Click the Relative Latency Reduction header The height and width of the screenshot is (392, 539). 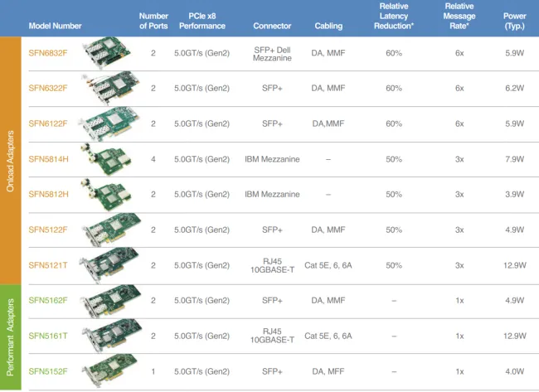[394, 16]
